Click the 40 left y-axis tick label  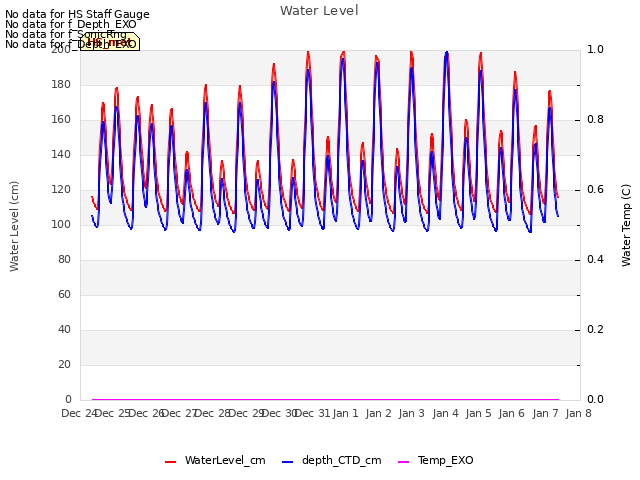pyautogui.click(x=64, y=330)
